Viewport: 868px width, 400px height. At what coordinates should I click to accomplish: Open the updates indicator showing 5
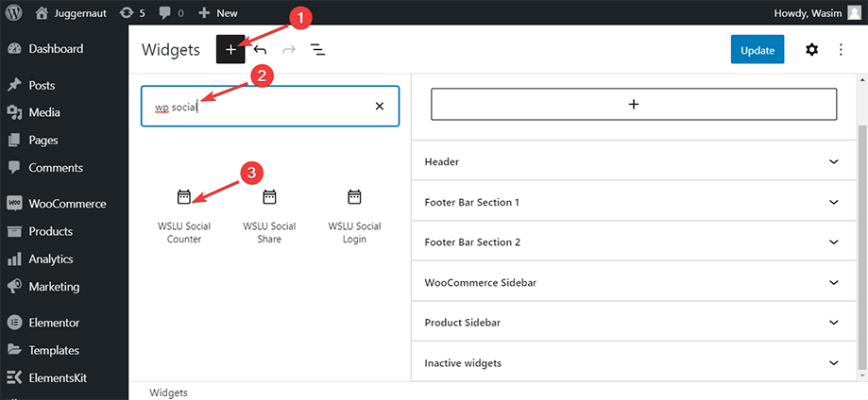(132, 12)
